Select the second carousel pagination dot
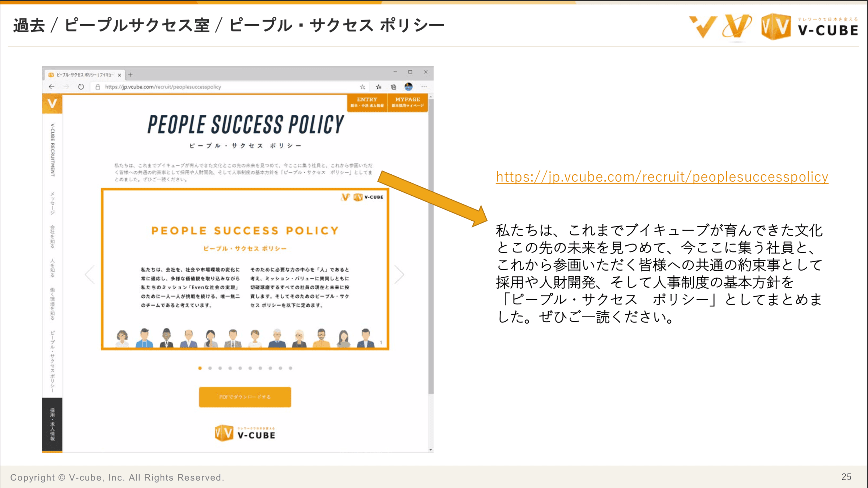Image resolution: width=868 pixels, height=488 pixels. pyautogui.click(x=210, y=368)
